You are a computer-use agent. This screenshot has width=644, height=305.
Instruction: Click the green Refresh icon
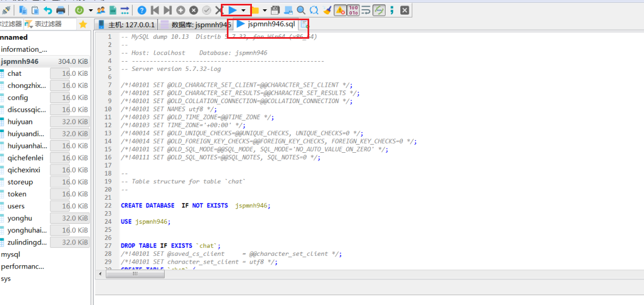click(80, 10)
